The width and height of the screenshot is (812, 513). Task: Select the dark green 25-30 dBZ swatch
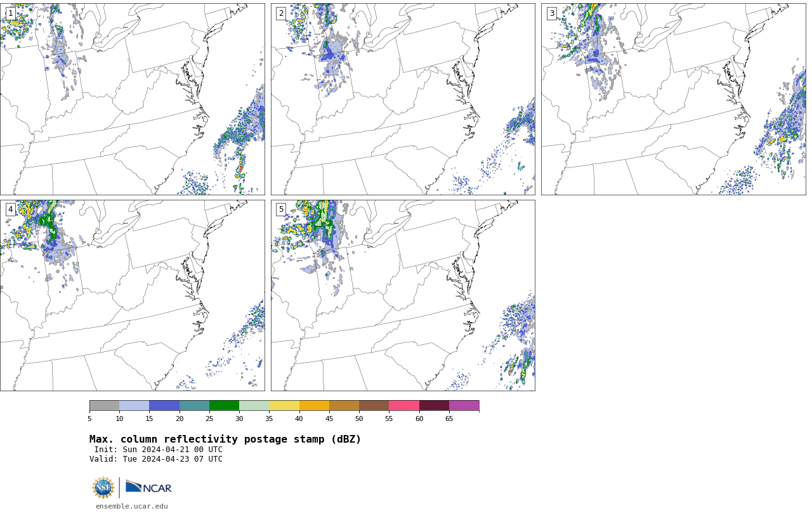pos(224,406)
